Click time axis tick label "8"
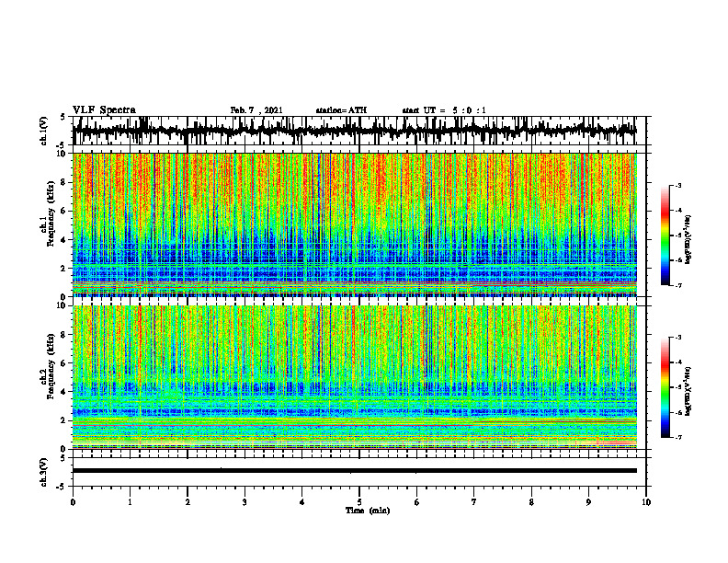 tap(531, 502)
